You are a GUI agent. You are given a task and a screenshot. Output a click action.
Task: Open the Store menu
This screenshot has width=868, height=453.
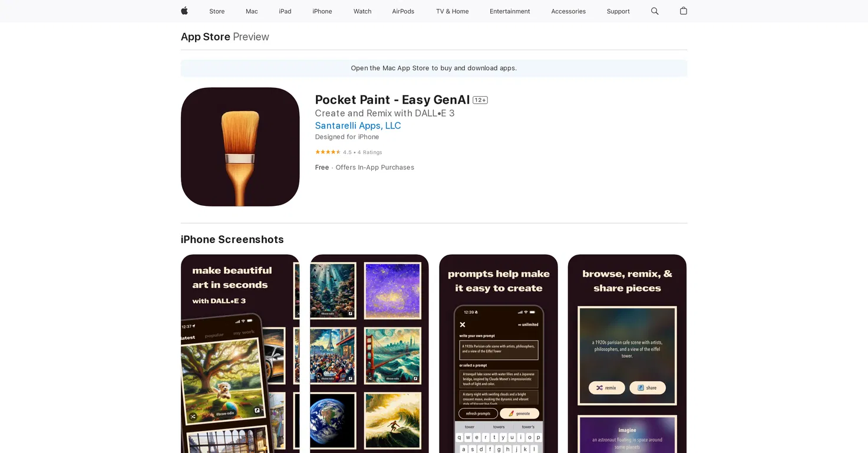tap(217, 11)
